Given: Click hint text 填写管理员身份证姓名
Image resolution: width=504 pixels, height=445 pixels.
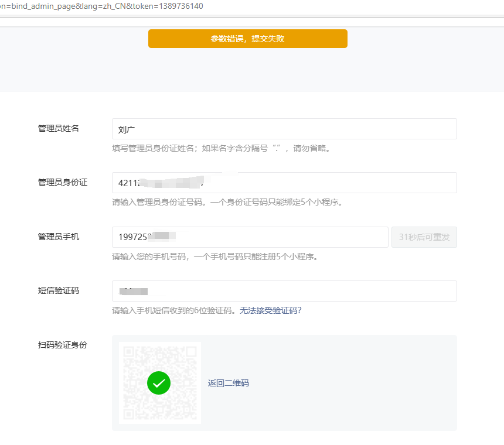Looking at the screenshot, I should (153, 148).
